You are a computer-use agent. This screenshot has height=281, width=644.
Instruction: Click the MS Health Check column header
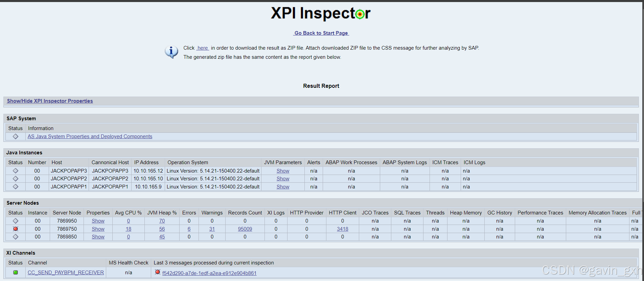[x=129, y=263]
